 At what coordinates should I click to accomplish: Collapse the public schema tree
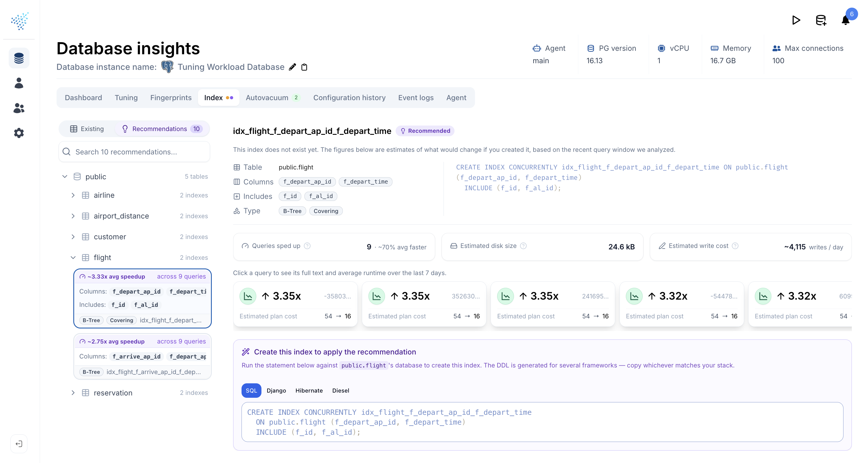point(65,177)
